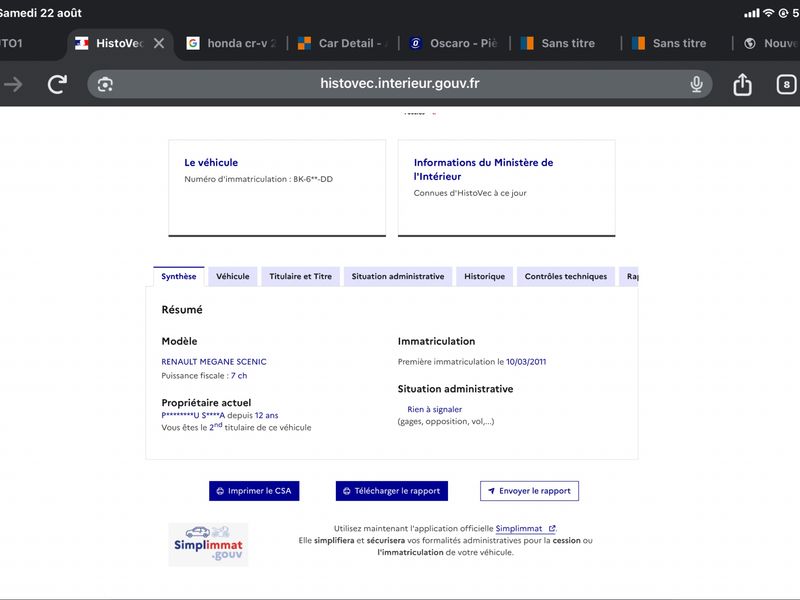
Task: Click the Puissance fiscale 7 ch value
Action: coord(239,376)
